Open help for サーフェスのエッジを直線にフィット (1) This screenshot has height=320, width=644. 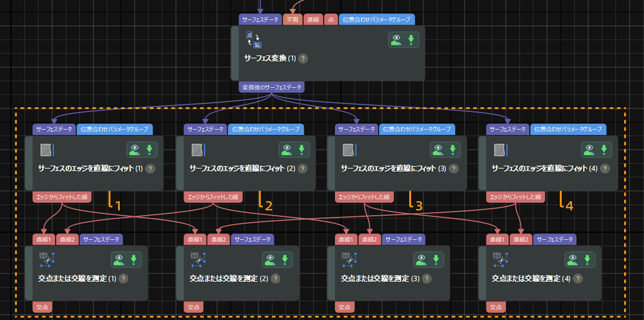[x=150, y=168]
